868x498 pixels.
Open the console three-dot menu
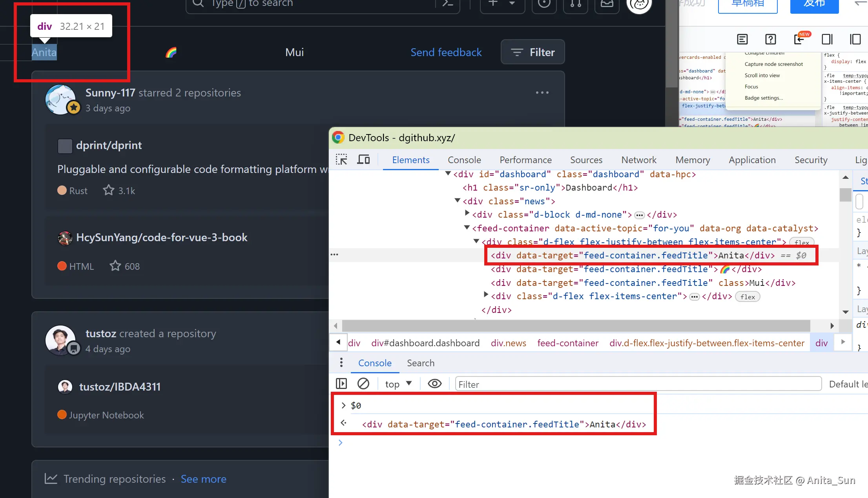coord(341,363)
